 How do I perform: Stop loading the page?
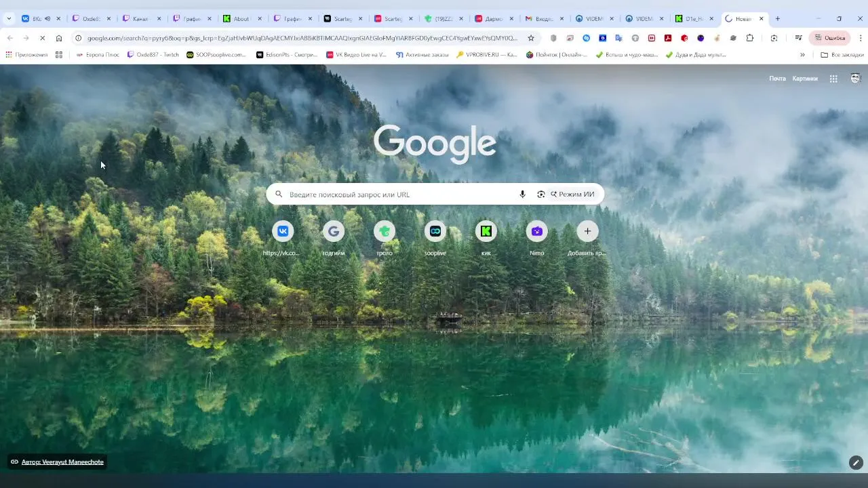[42, 38]
